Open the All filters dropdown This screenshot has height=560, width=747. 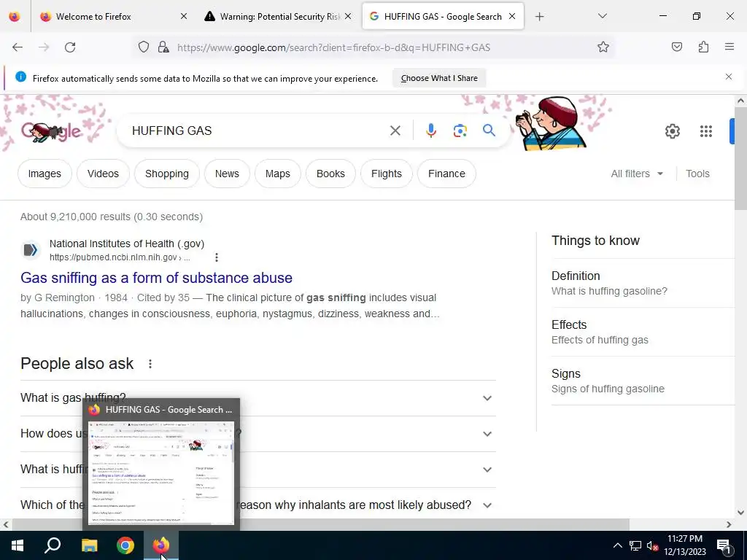click(637, 174)
